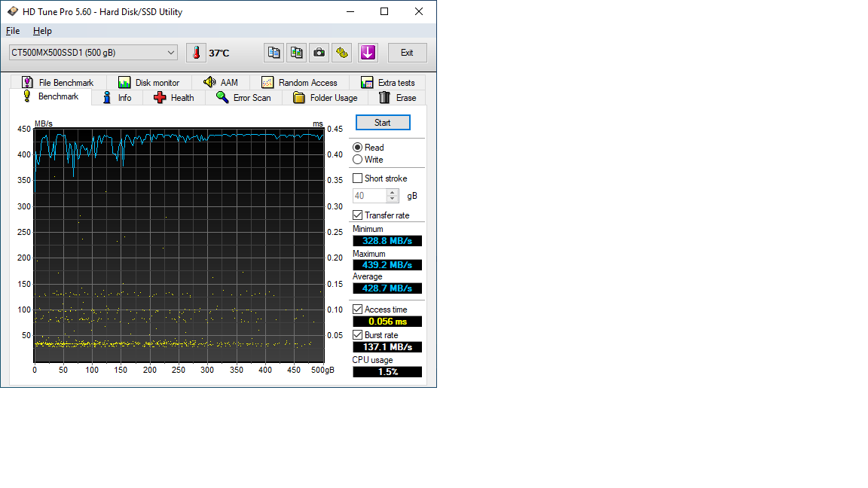Expand the CT500MX500SSD1 drive dropdown

point(93,53)
